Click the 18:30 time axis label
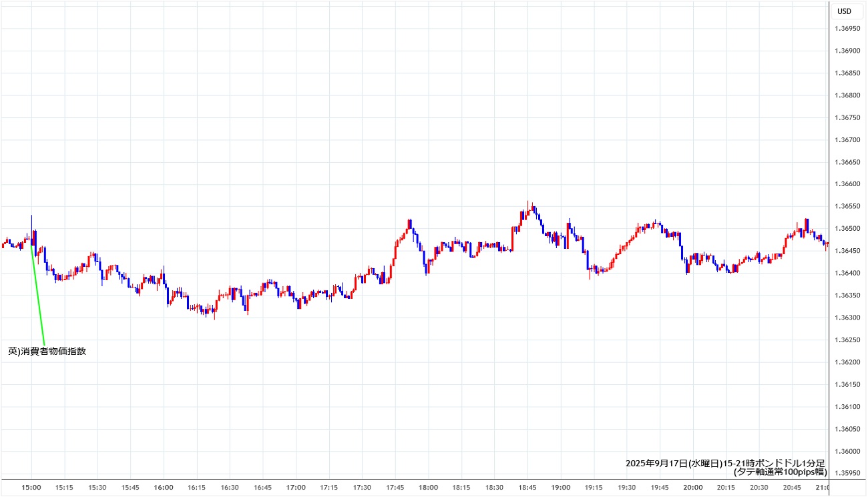This screenshot has width=868, height=497. [494, 488]
